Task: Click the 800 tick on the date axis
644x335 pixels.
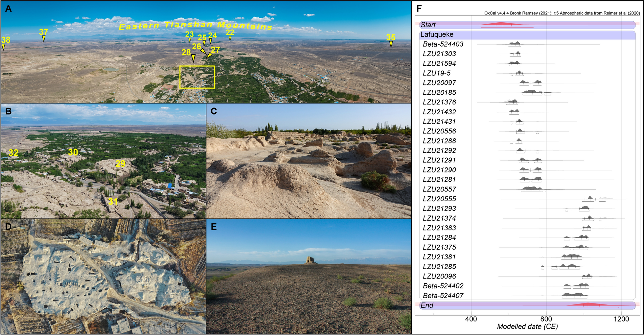Action: [546, 319]
